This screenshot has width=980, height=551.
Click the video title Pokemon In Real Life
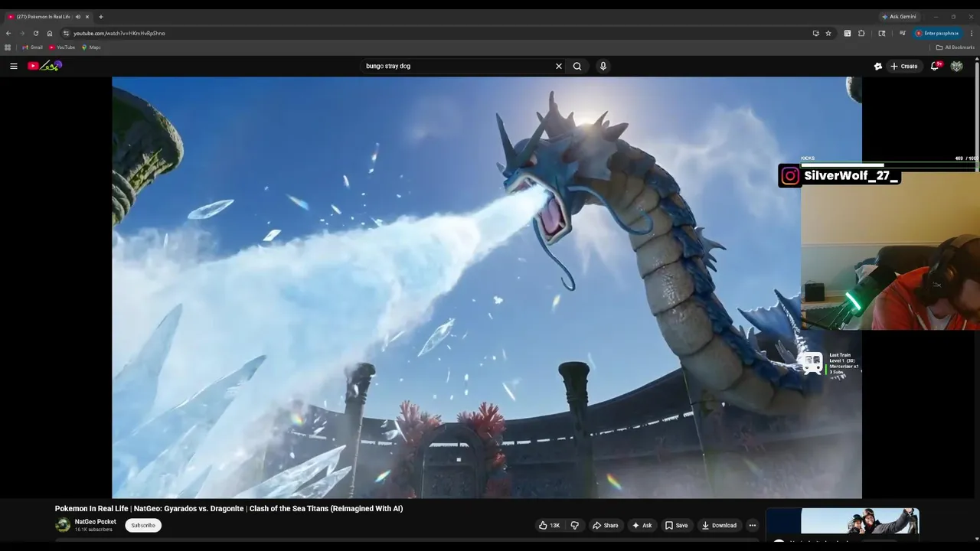tap(229, 508)
